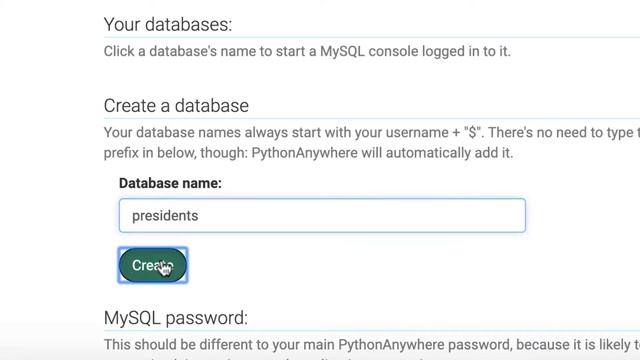Image resolution: width=640 pixels, height=360 pixels.
Task: Click "PythonAnywhere password" in the MySQL password text
Action: 424,345
